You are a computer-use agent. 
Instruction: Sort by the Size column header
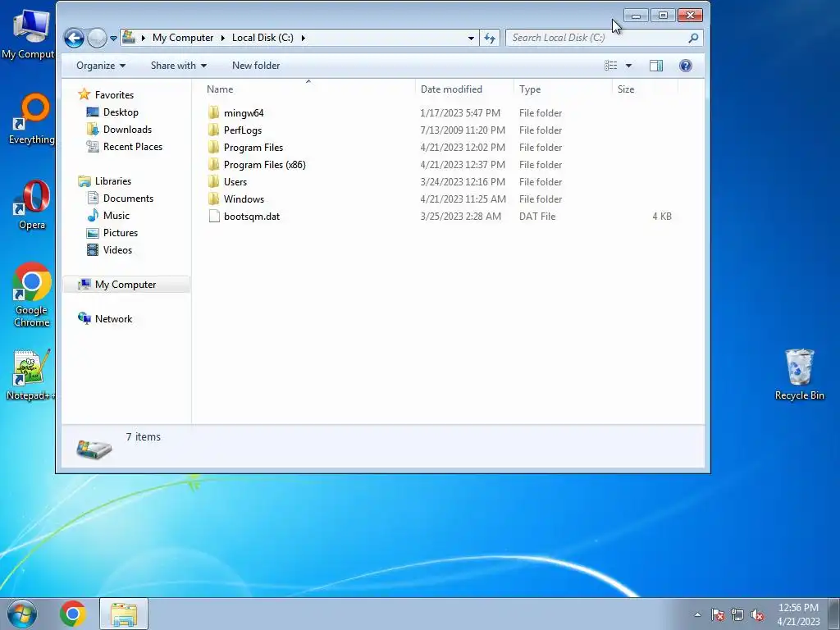(x=645, y=89)
